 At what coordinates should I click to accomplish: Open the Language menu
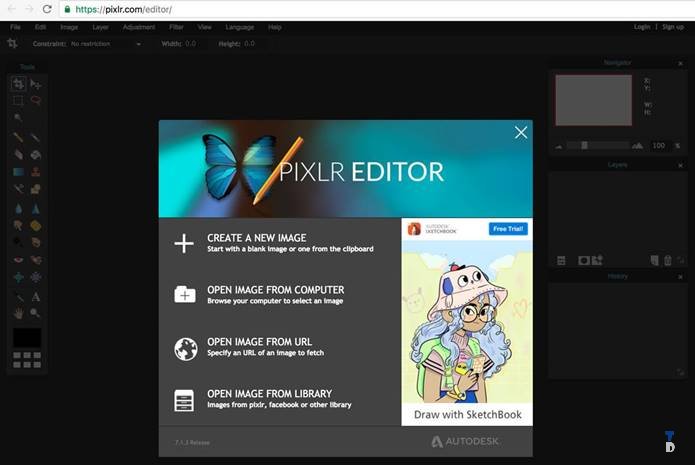tap(239, 27)
